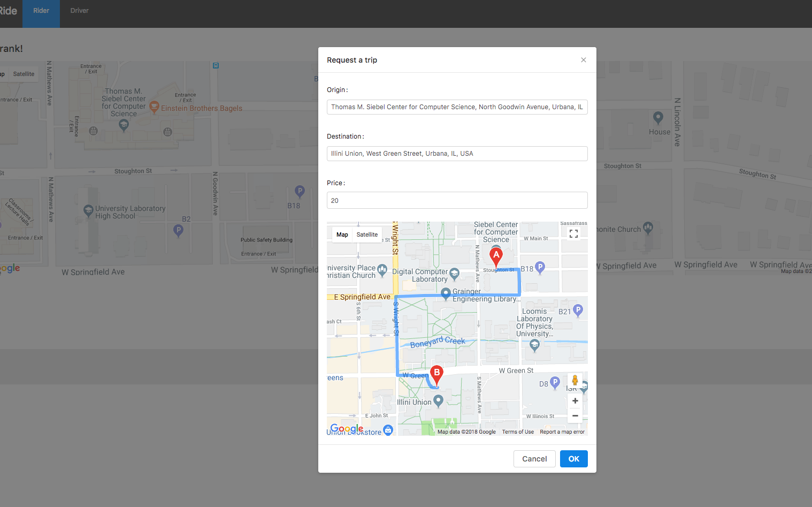Viewport: 812px width, 507px height.
Task: Click red marker A on the map
Action: (496, 258)
